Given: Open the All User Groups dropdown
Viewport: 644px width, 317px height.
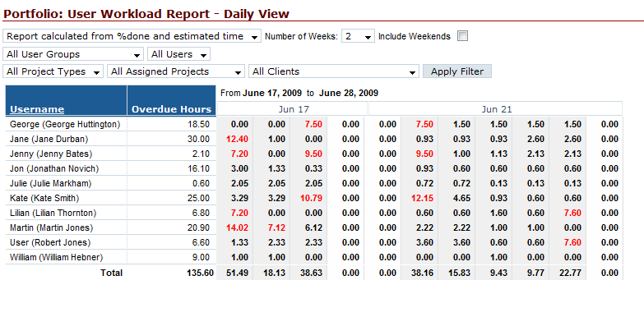Looking at the screenshot, I should (x=73, y=54).
